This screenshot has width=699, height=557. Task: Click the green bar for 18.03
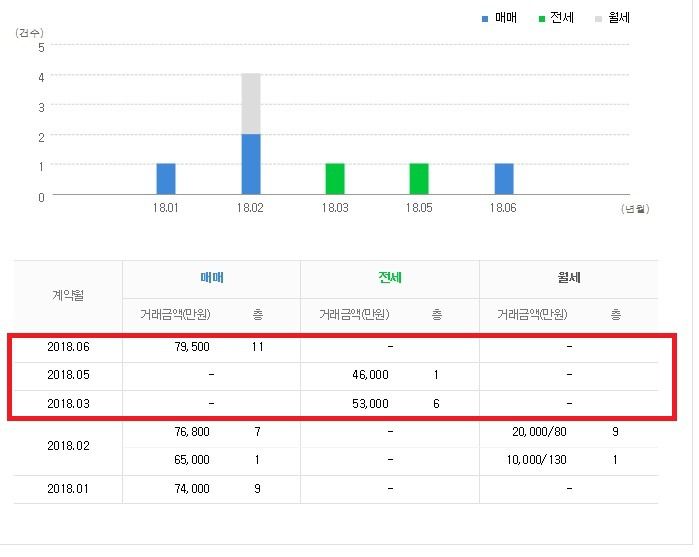(x=335, y=179)
